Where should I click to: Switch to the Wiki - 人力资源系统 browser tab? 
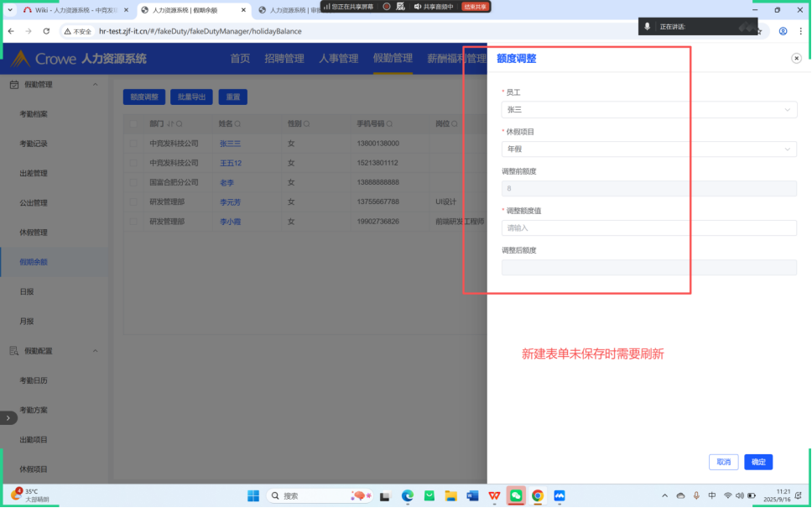click(75, 10)
